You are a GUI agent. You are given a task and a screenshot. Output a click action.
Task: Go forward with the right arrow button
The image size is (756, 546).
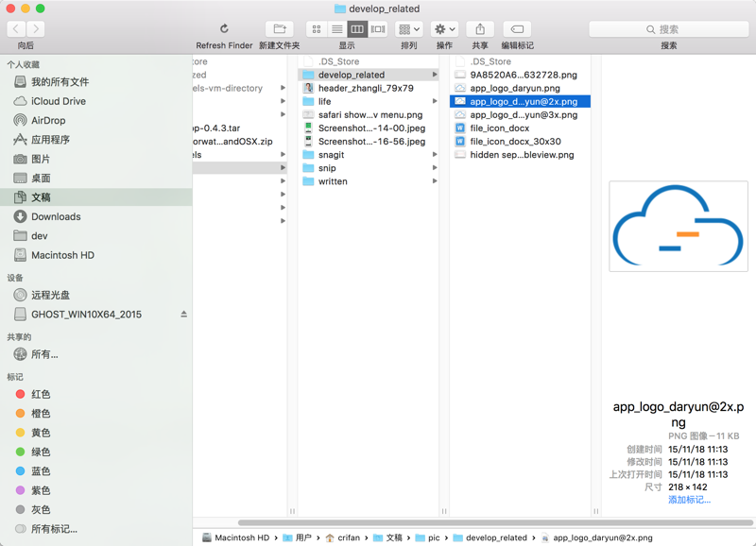pos(36,29)
